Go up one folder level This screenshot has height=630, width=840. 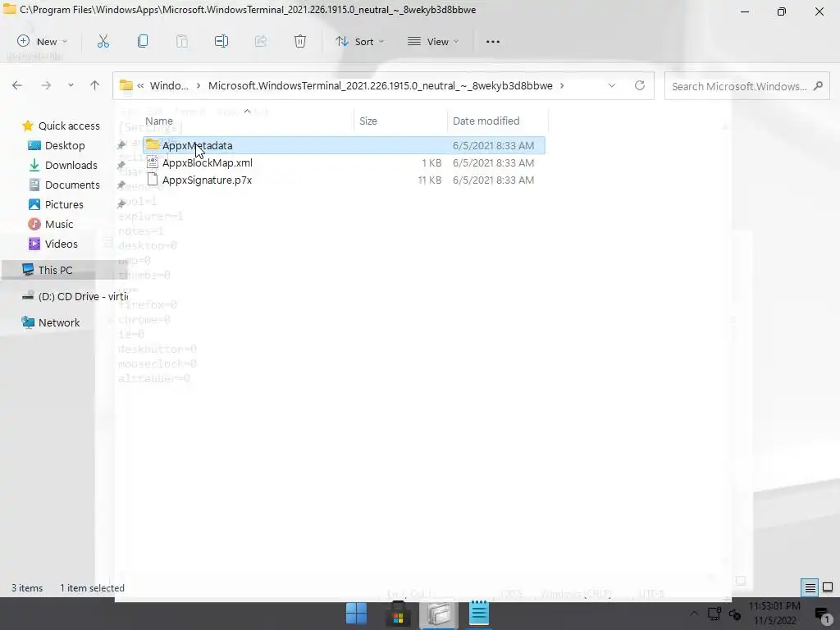pos(95,85)
